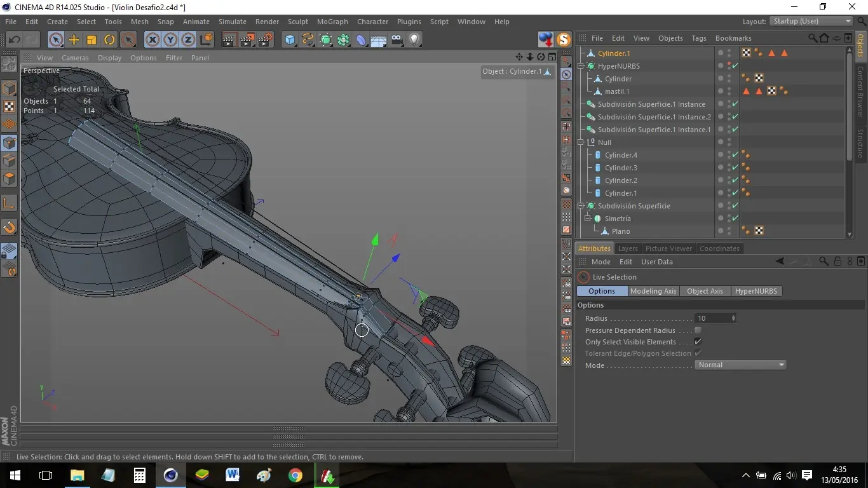Open the deformers icon
Viewport: 868px width, 488px height.
click(362, 39)
